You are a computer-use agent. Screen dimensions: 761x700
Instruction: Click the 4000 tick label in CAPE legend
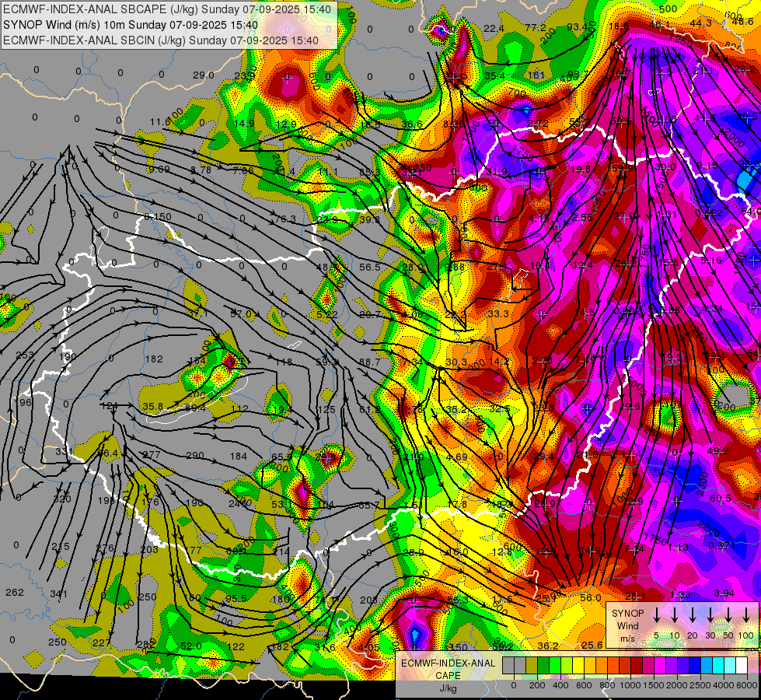tap(724, 685)
